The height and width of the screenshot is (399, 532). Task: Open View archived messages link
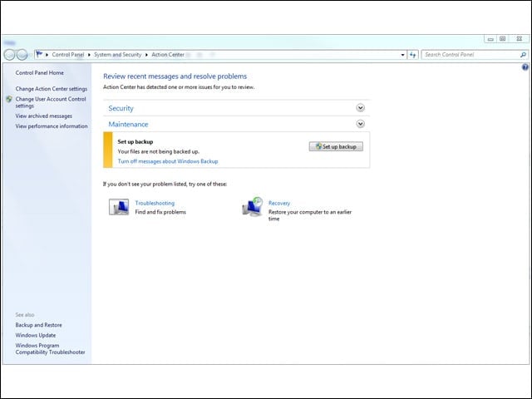pos(44,116)
